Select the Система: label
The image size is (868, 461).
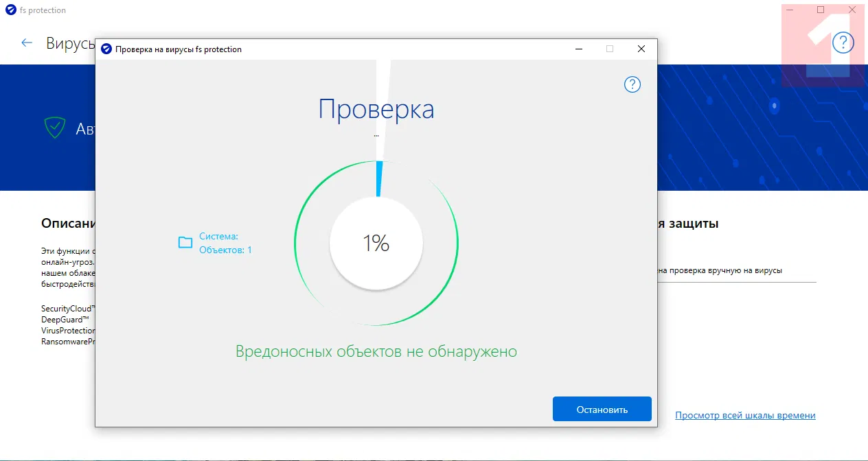pyautogui.click(x=218, y=236)
